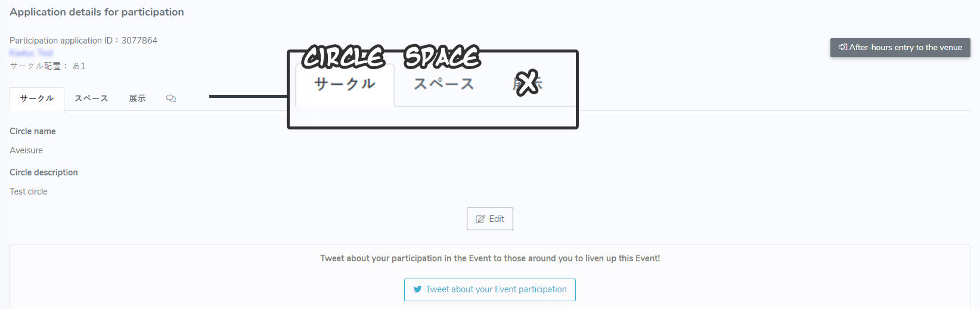Image resolution: width=980 pixels, height=309 pixels.
Task: Click the pencil icon on the Edit button
Action: 480,219
